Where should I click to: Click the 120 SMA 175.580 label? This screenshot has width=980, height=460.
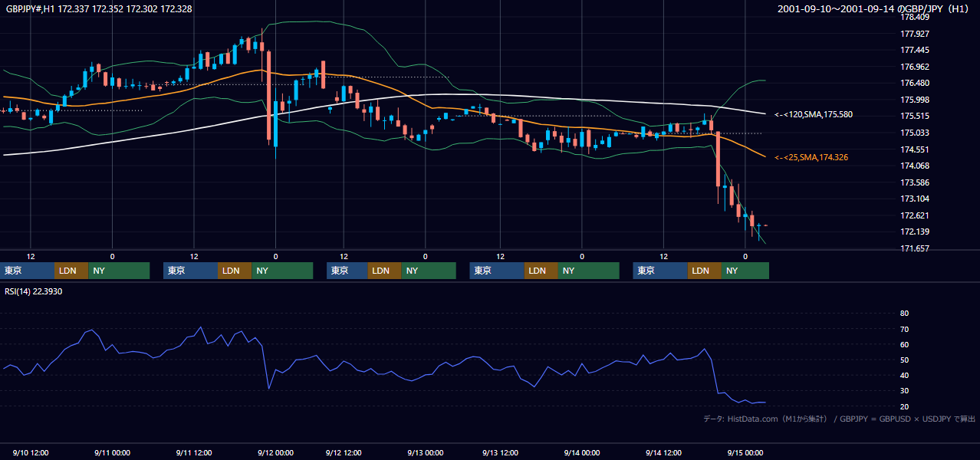pos(813,114)
